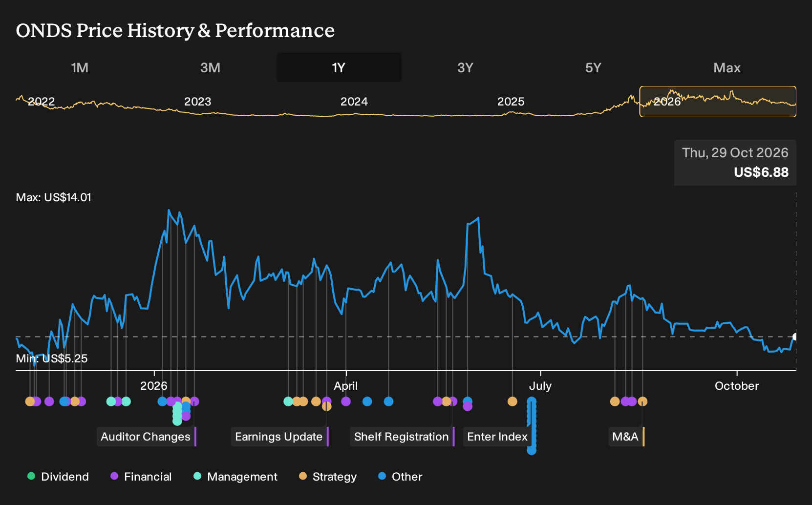
Task: Toggle the Management legend filter
Action: point(235,477)
